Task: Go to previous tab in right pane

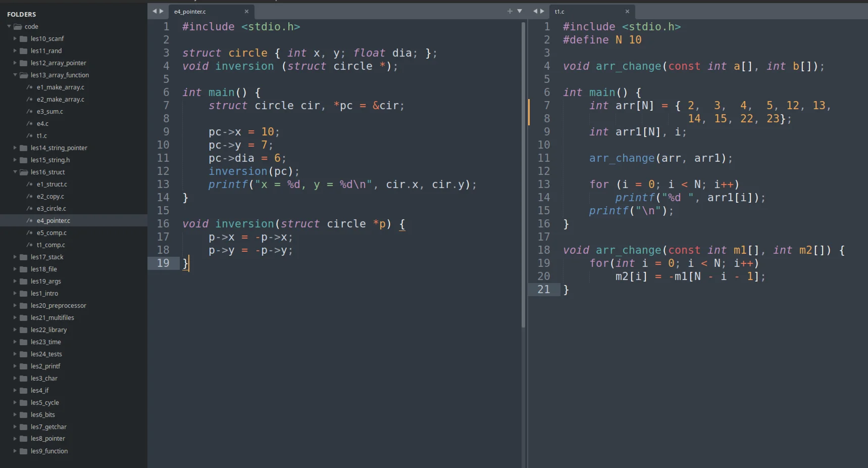Action: (535, 11)
